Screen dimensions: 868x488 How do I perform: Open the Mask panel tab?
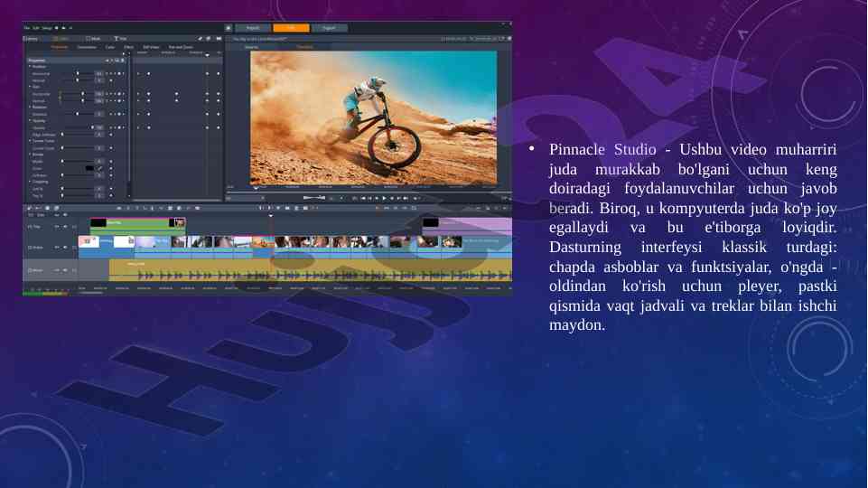coord(94,39)
